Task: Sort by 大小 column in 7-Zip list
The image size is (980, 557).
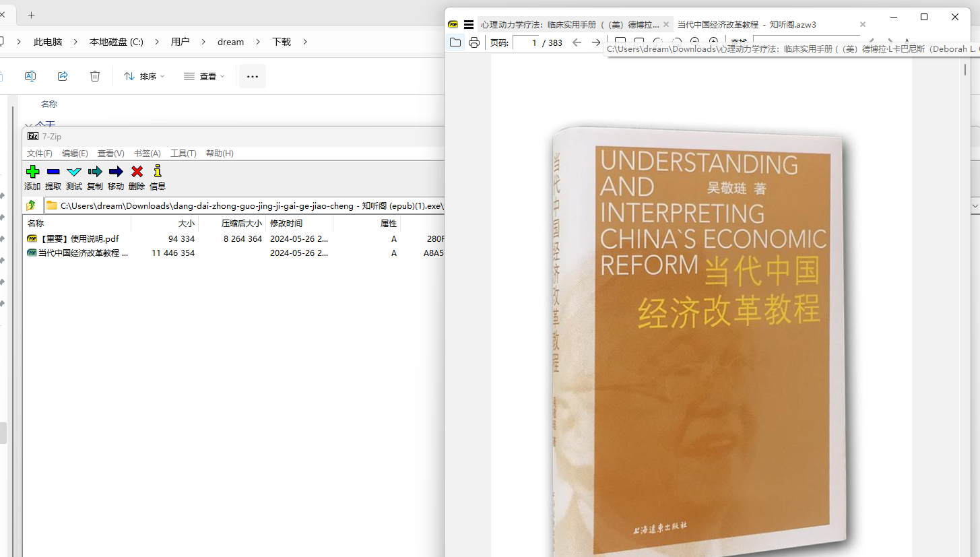Action: coord(165,223)
